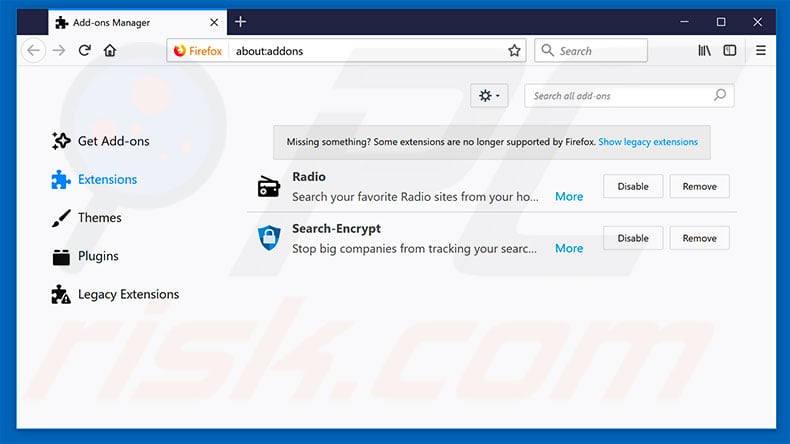Remove the Radio extension
The height and width of the screenshot is (444, 790).
[699, 186]
